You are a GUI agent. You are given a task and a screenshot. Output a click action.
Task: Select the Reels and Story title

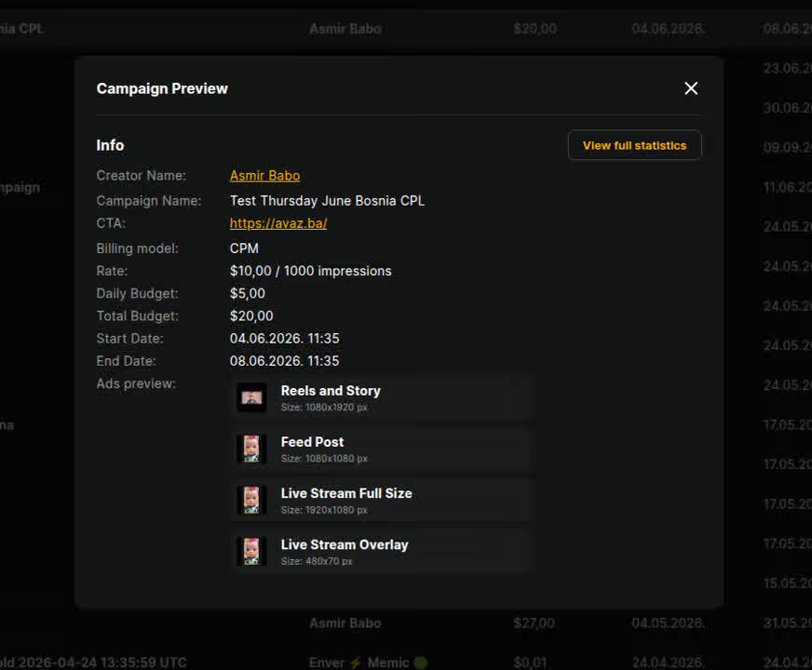[331, 391]
